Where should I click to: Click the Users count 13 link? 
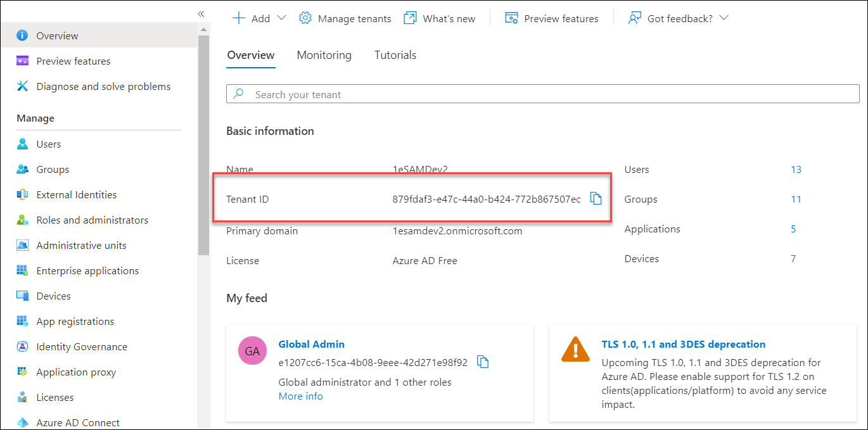(796, 170)
